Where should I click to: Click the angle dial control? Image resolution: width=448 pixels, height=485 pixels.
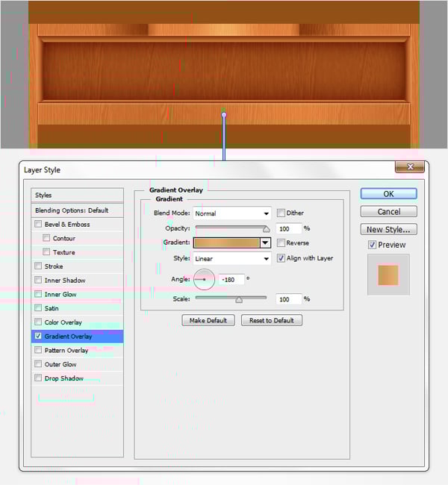click(204, 280)
